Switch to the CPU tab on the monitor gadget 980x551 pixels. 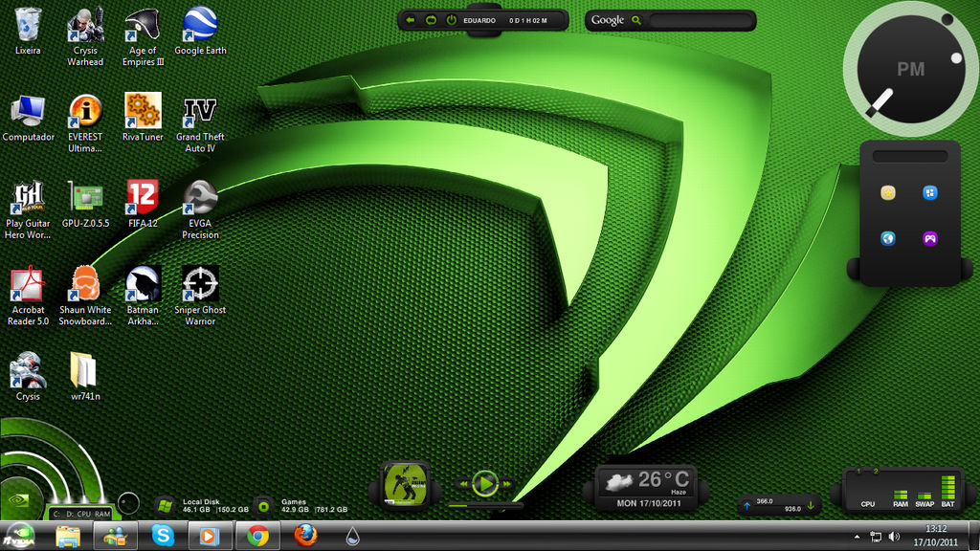tap(868, 504)
